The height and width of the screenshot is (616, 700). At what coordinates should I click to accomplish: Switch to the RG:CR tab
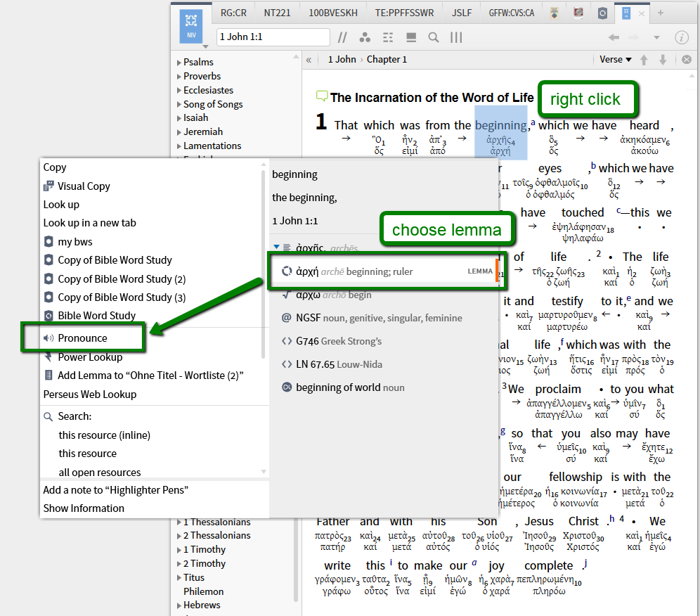tap(233, 13)
